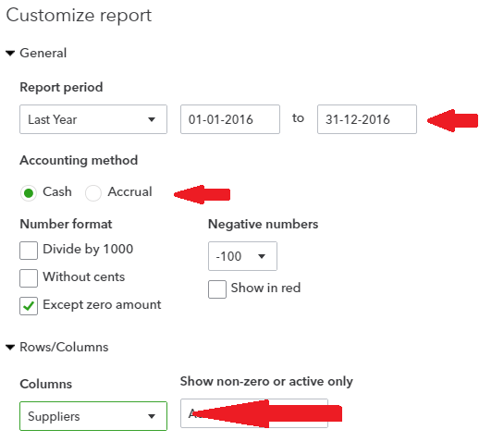Click the Negative numbers label
The height and width of the screenshot is (442, 504).
pyautogui.click(x=264, y=224)
